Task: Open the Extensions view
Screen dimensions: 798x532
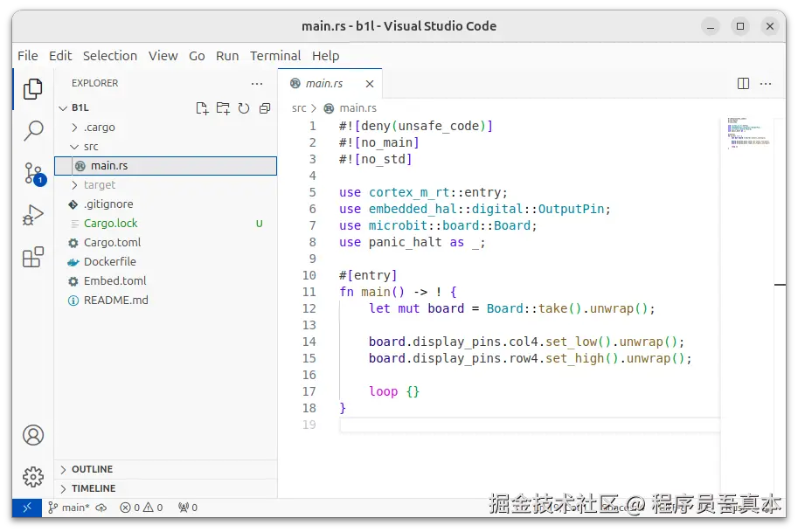Action: coord(33,257)
